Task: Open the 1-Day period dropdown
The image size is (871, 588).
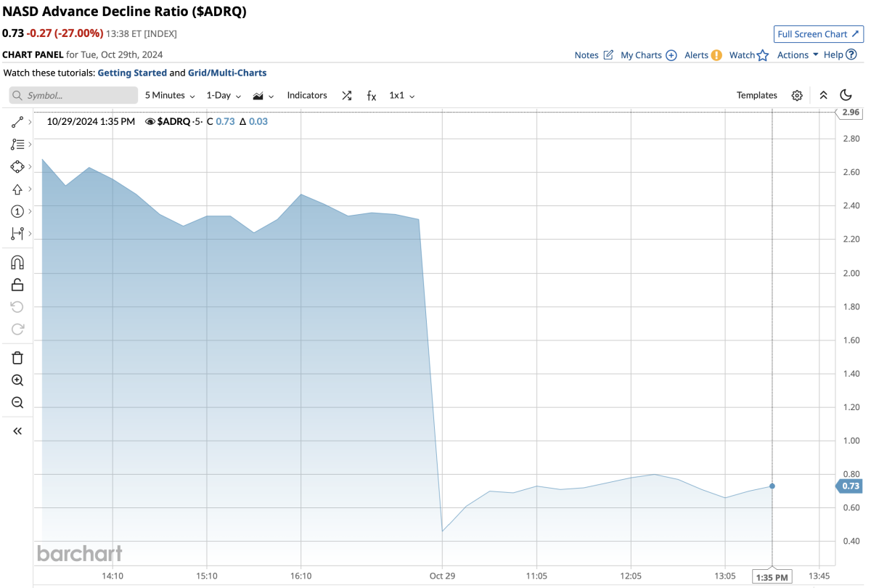Action: [224, 95]
